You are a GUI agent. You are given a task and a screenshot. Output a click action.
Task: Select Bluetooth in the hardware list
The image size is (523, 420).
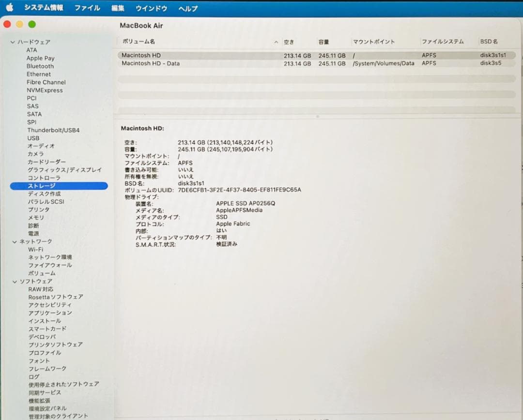[40, 66]
